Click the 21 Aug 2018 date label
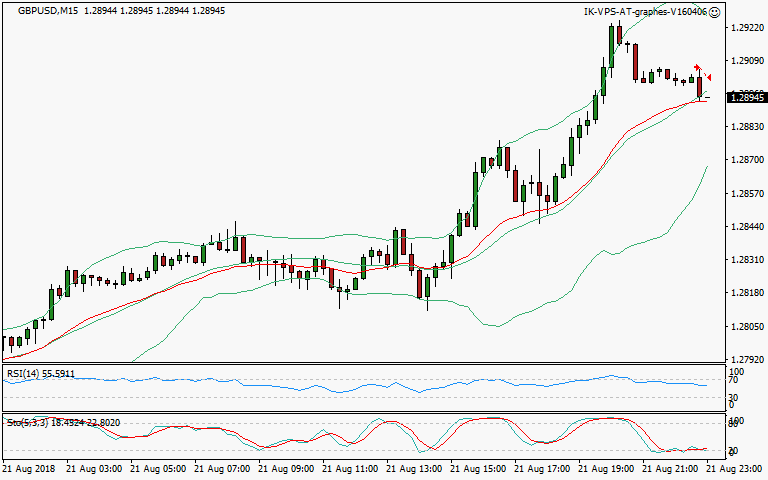768x480 pixels. coord(29,469)
